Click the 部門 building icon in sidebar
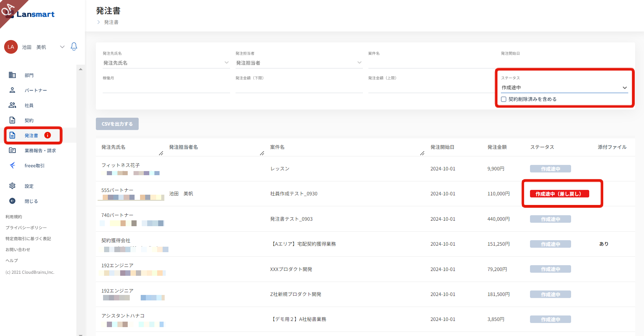Image resolution: width=644 pixels, height=336 pixels. (x=12, y=75)
